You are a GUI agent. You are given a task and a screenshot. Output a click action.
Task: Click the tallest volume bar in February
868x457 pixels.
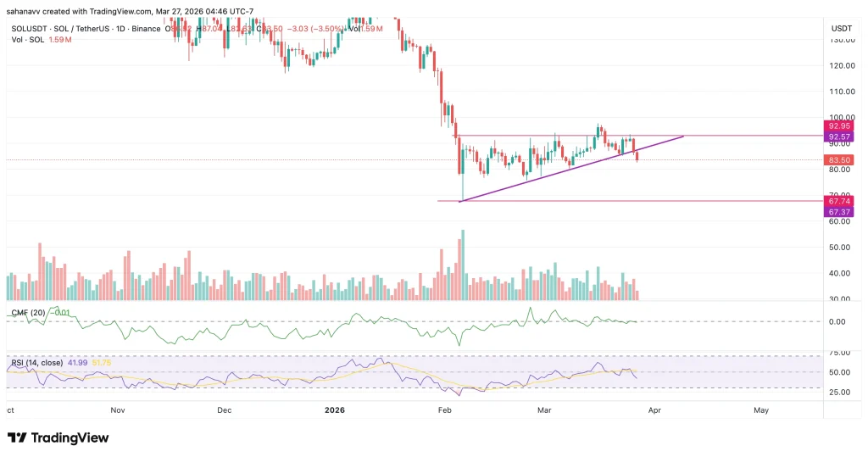click(463, 265)
